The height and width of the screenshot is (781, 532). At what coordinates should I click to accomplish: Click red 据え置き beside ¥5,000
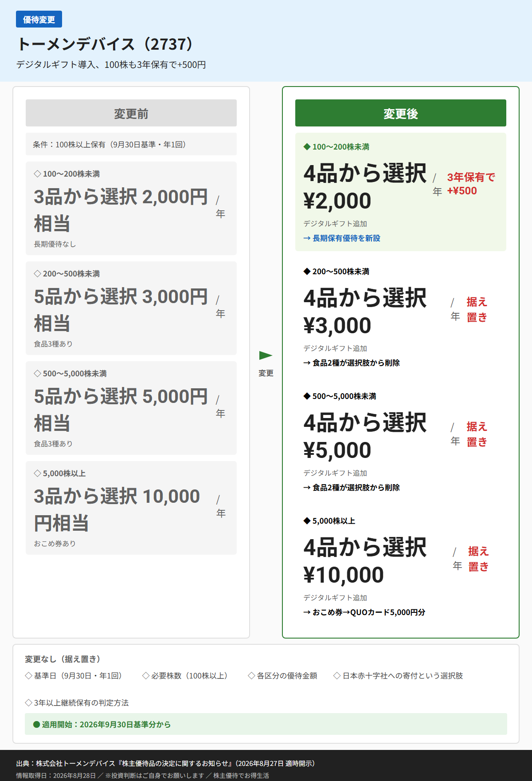(x=477, y=434)
